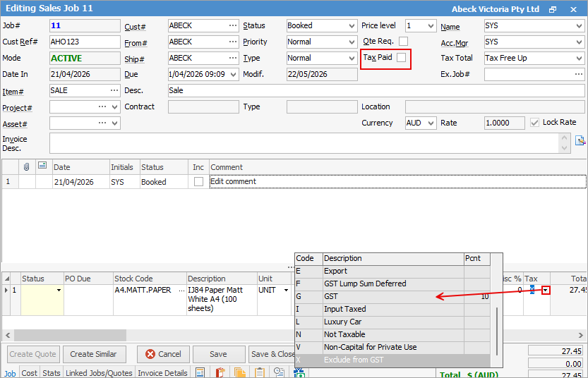Click the tax code list vertical scrollbar
The height and width of the screenshot is (378, 588).
pyautogui.click(x=497, y=331)
